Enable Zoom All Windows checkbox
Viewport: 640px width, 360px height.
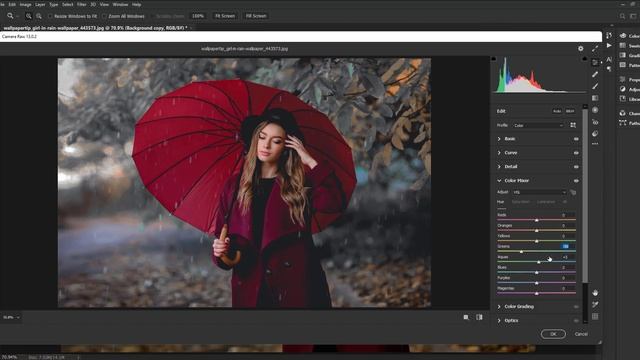[x=104, y=16]
